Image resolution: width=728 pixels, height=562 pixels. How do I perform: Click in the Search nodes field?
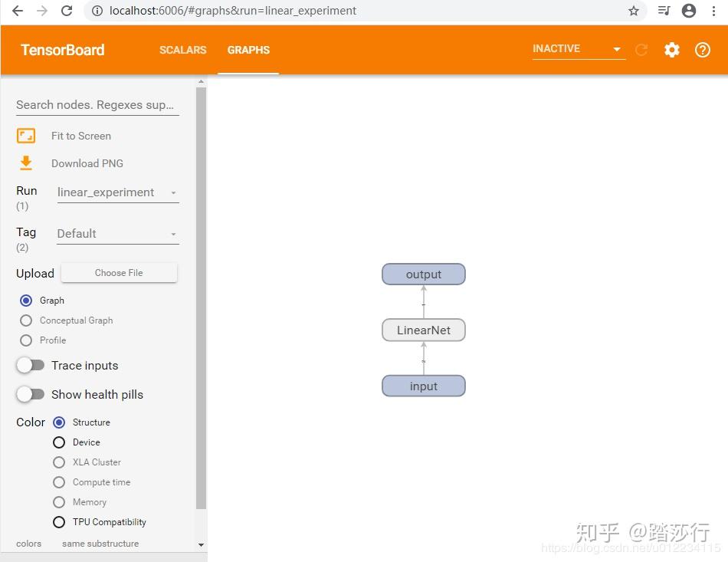[x=97, y=104]
